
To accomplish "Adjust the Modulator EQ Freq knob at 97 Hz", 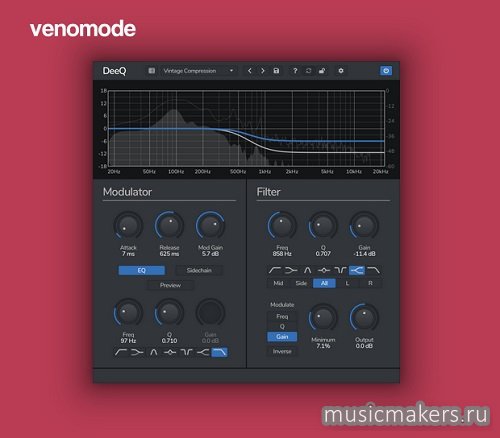I will tap(128, 313).
